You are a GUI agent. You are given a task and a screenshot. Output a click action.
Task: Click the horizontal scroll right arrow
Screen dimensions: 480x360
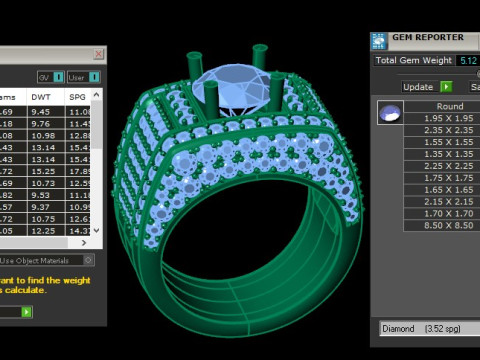84,243
